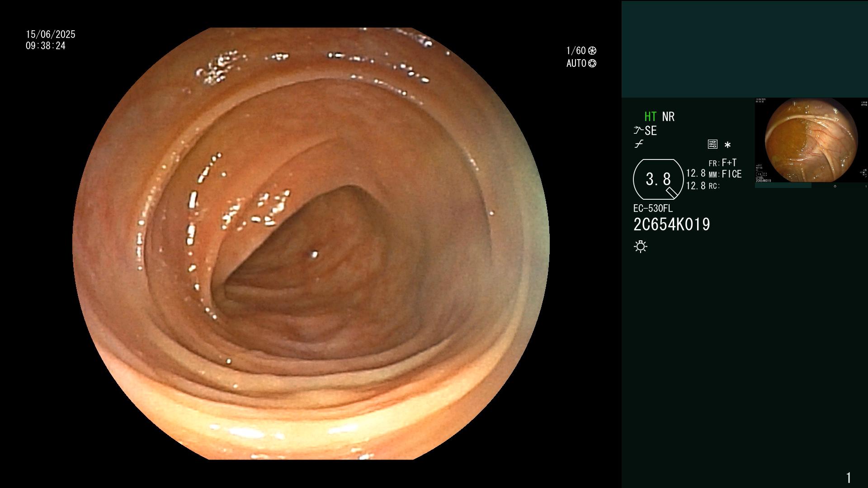The image size is (868, 488).
Task: Click the structure enhancement curve icon next to SE
Action: pyautogui.click(x=638, y=131)
